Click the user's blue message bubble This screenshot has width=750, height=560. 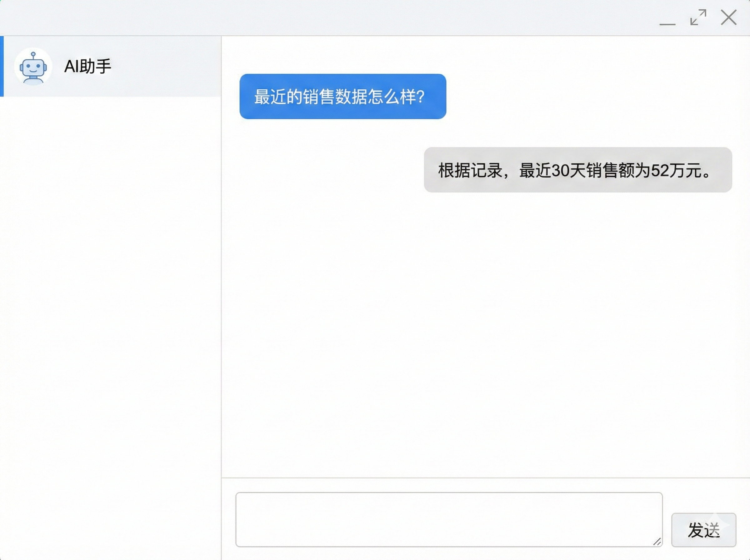343,97
